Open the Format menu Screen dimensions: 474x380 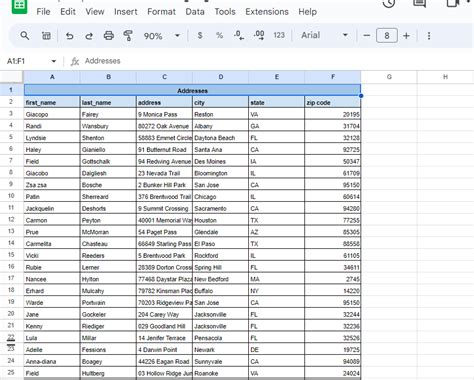pos(161,12)
